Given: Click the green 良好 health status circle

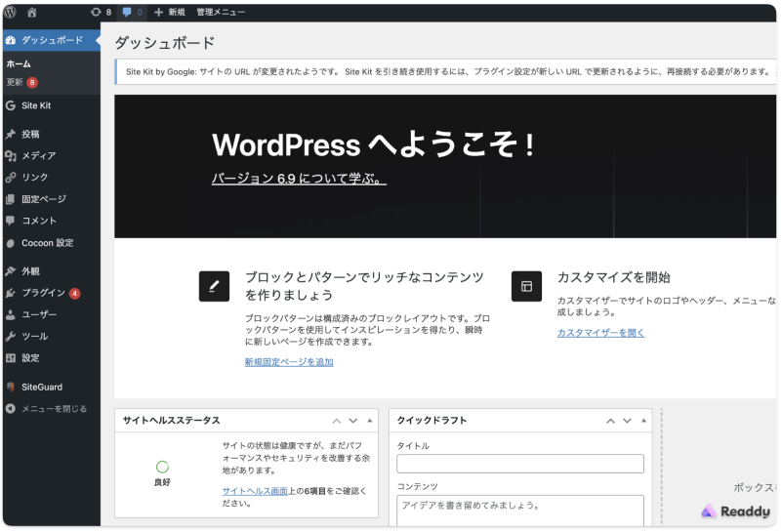Looking at the screenshot, I should (162, 467).
